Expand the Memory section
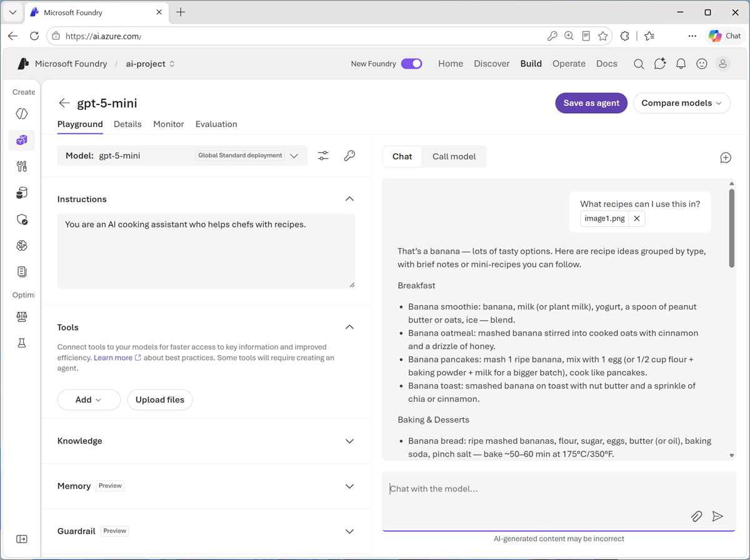The width and height of the screenshot is (750, 560). coord(349,486)
